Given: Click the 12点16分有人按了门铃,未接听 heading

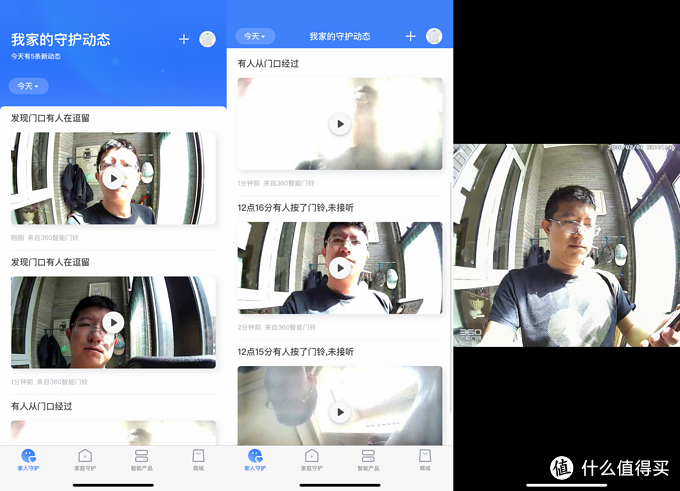Looking at the screenshot, I should (x=295, y=208).
